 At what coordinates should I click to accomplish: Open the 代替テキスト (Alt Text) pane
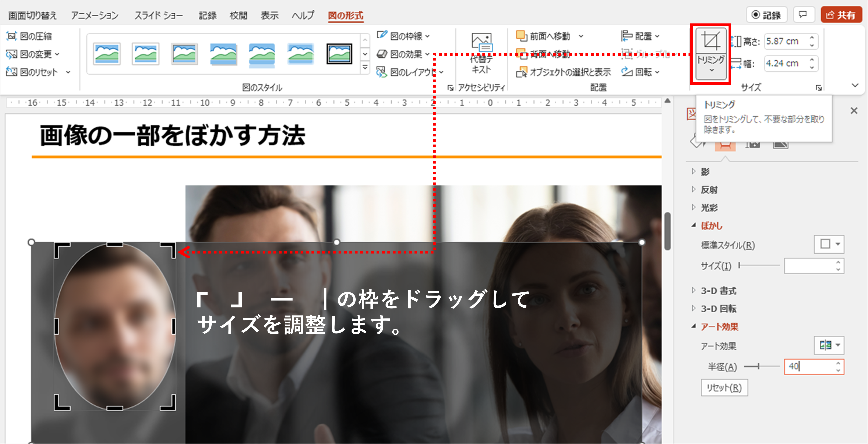click(481, 54)
